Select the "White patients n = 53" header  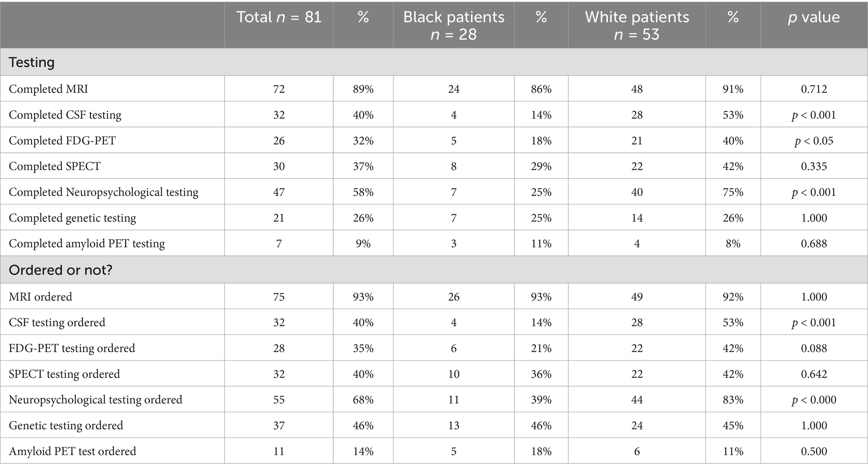pos(637,25)
